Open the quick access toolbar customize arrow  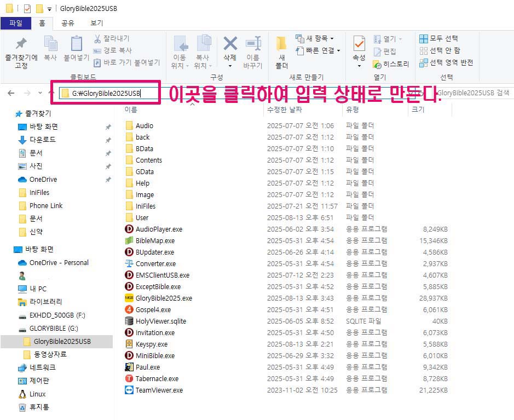pyautogui.click(x=49, y=9)
